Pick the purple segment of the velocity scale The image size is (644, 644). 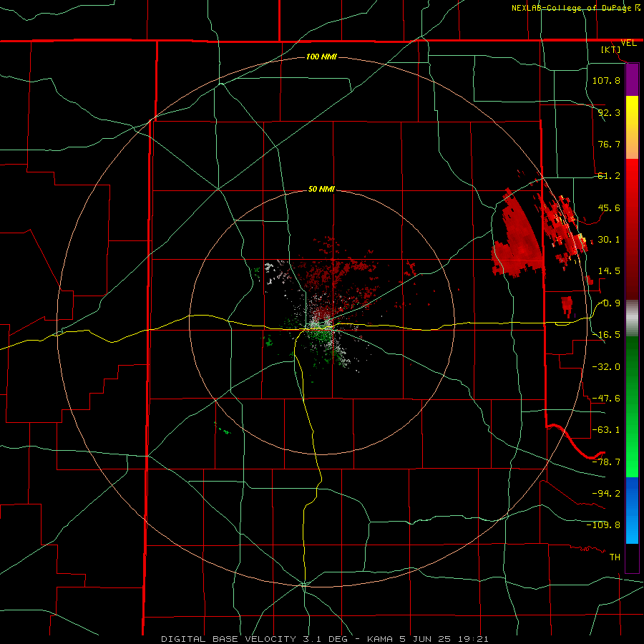(x=632, y=80)
